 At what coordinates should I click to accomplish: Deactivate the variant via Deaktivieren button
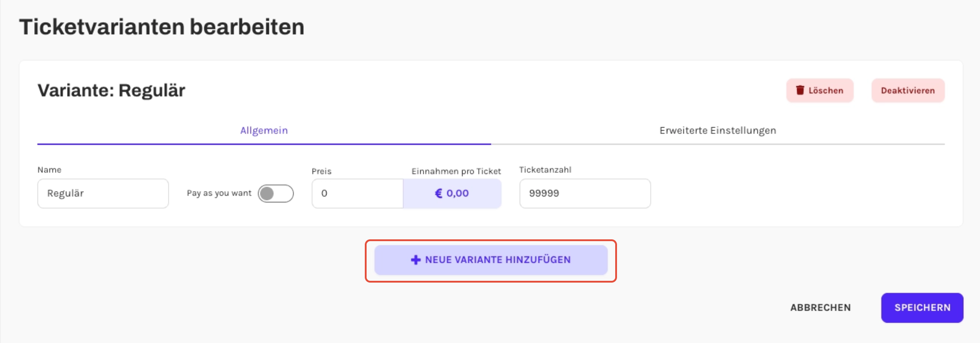click(x=908, y=91)
